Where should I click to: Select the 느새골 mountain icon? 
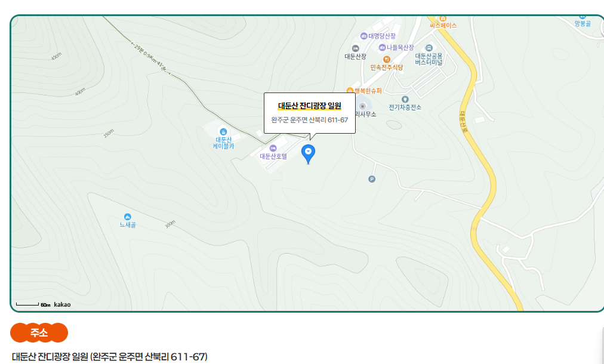click(x=128, y=217)
